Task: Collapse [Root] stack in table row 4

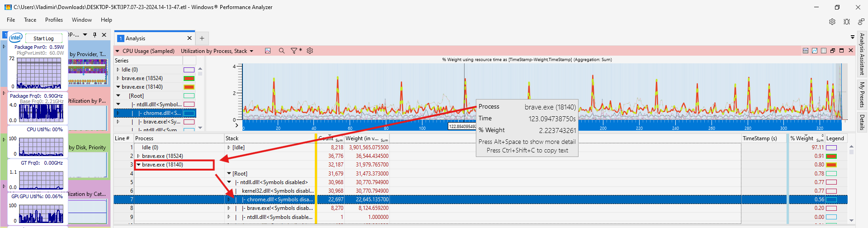Action: coord(229,174)
